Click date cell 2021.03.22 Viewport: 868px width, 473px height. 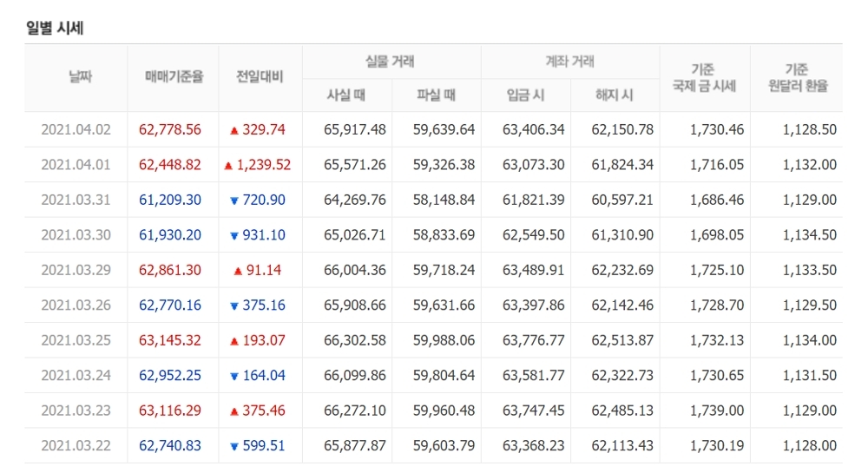[76, 446]
